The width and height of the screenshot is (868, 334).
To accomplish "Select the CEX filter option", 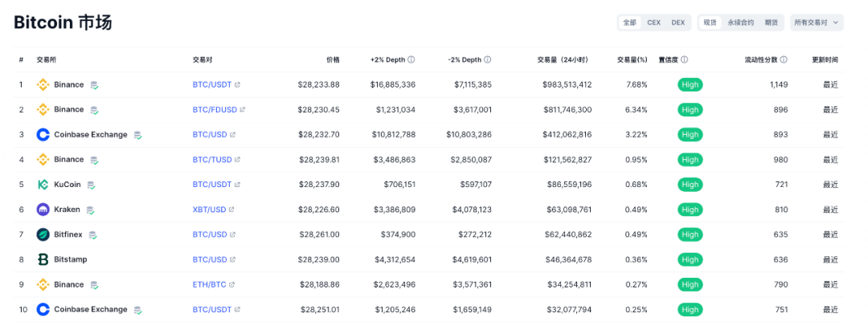I will pyautogui.click(x=653, y=22).
